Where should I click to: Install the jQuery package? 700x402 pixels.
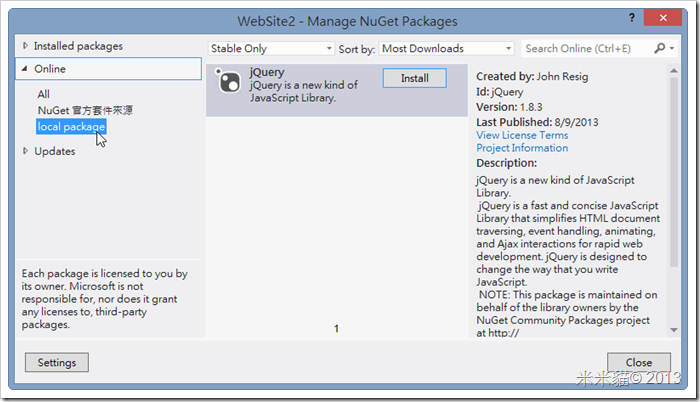pyautogui.click(x=414, y=78)
